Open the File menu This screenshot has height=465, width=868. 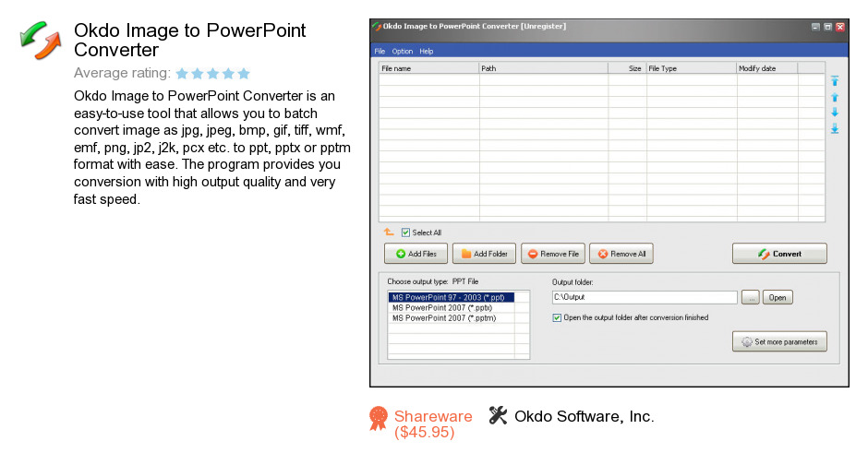point(380,51)
